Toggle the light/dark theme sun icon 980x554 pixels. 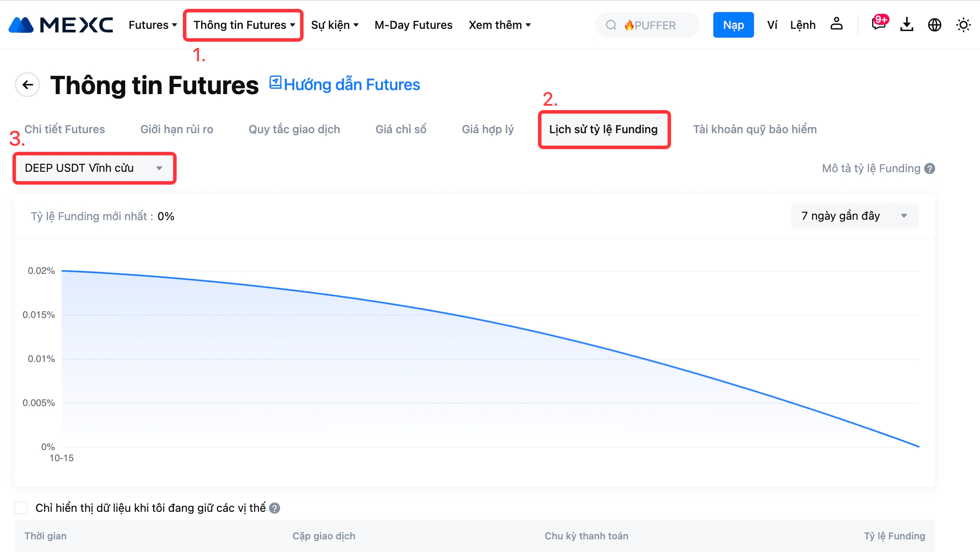pos(963,25)
